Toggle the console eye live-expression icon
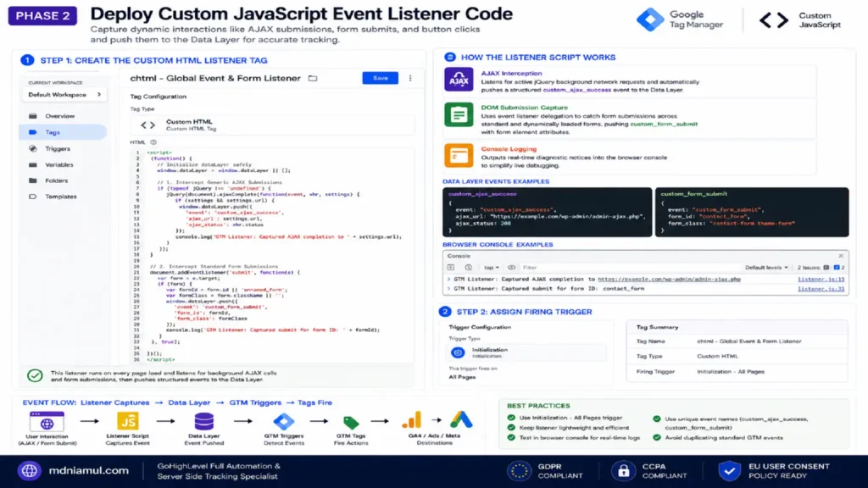The height and width of the screenshot is (488, 868). [511, 267]
